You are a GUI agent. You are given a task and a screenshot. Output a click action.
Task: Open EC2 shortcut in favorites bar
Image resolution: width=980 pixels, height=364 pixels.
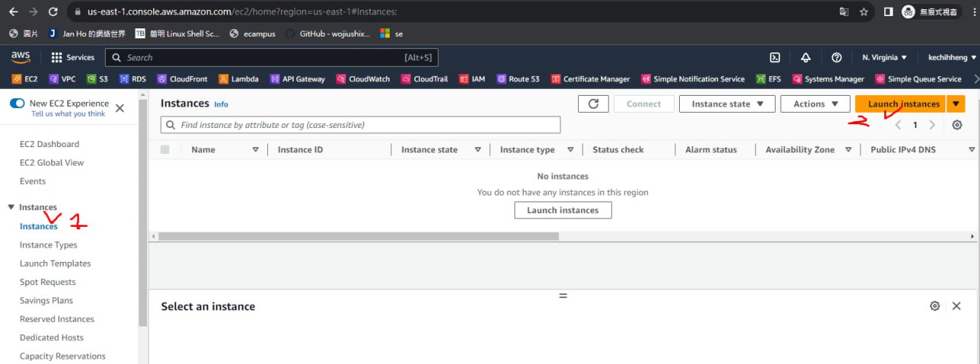click(x=25, y=79)
